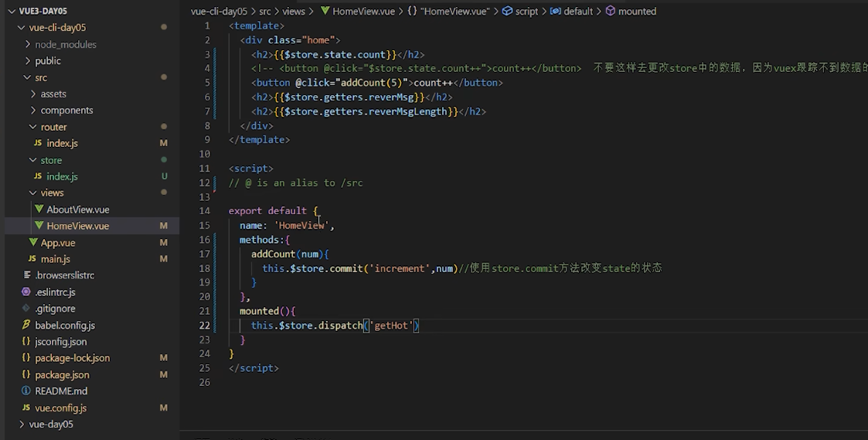
Task: Click the name 'HomeView' string
Action: pos(301,225)
